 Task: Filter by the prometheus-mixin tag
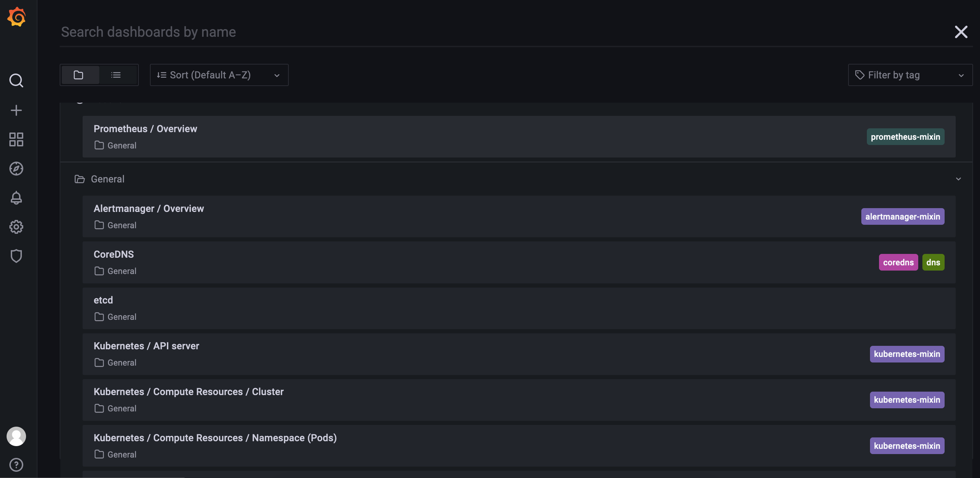(x=905, y=137)
